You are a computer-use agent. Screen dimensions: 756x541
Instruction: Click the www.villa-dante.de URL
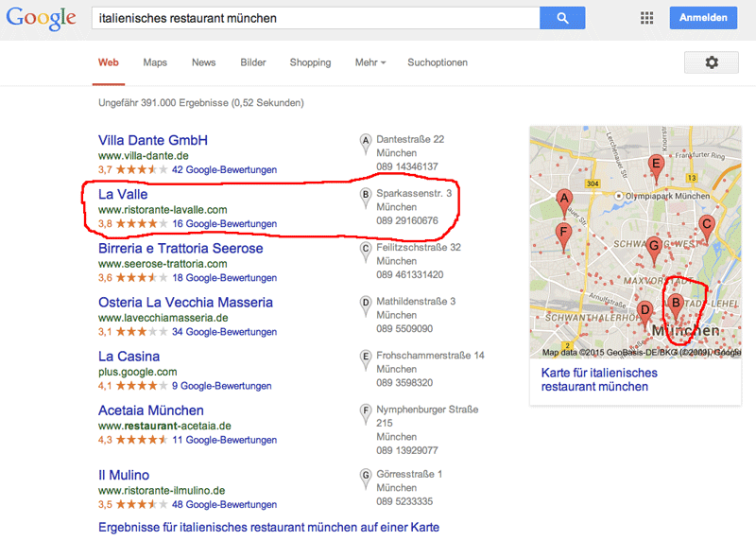point(144,156)
